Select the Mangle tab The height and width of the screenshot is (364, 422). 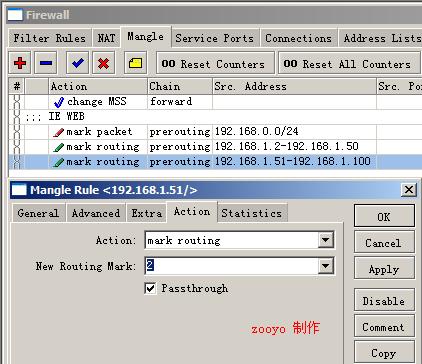(146, 37)
